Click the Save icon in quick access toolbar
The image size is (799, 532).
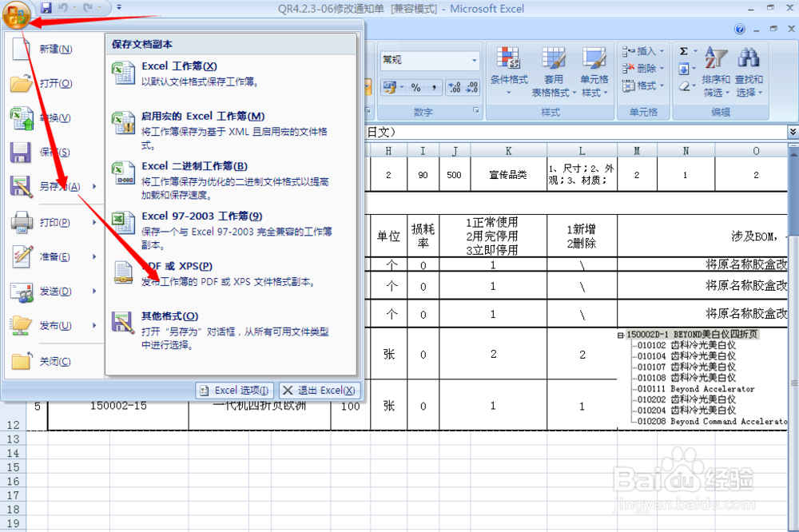46,8
